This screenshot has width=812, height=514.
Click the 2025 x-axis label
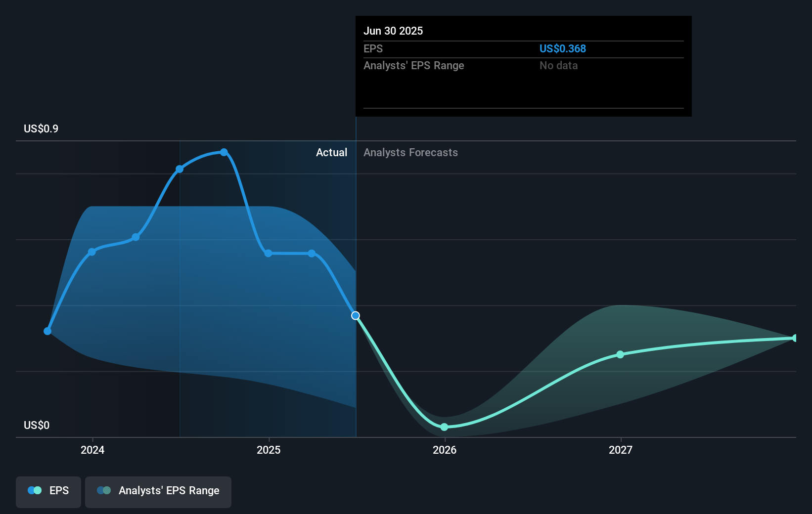(269, 450)
